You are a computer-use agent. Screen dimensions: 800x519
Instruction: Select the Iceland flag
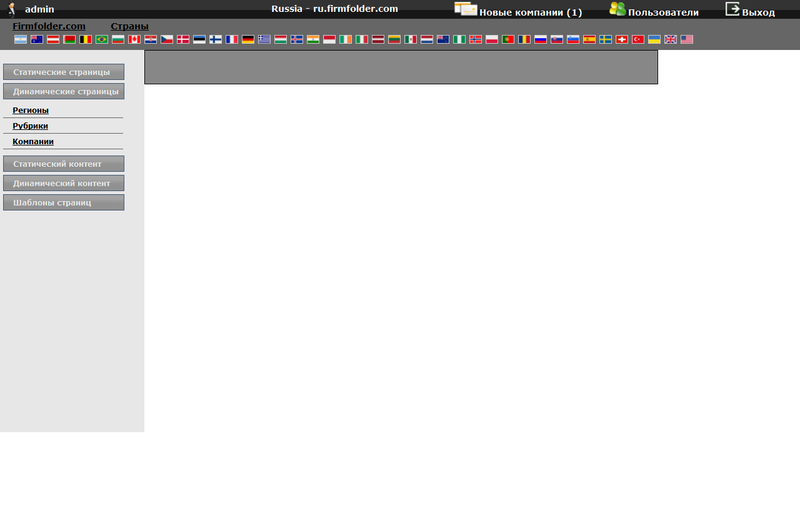296,39
